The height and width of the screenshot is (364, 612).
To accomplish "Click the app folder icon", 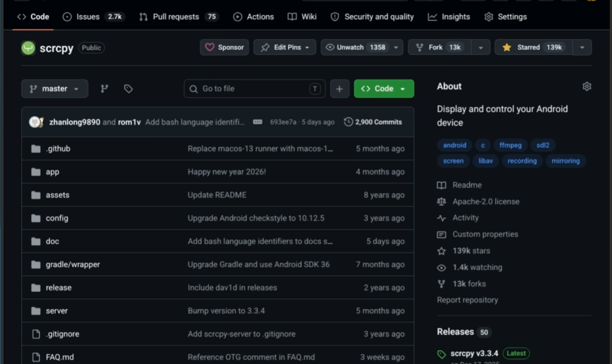I will [x=36, y=172].
